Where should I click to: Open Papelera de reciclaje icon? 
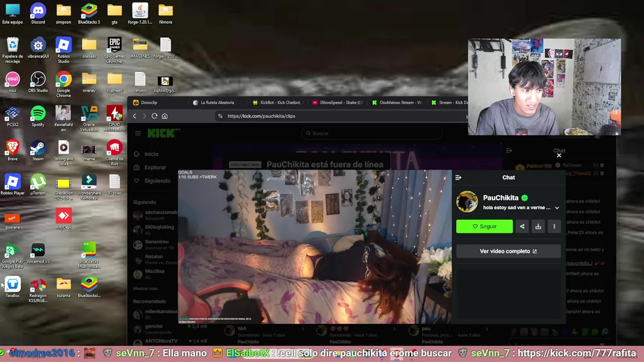(13, 50)
